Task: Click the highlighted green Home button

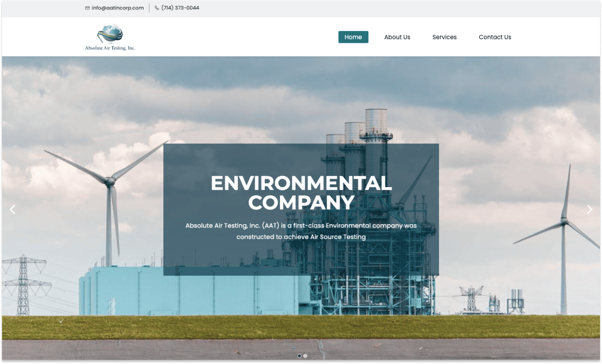Action: pos(353,37)
